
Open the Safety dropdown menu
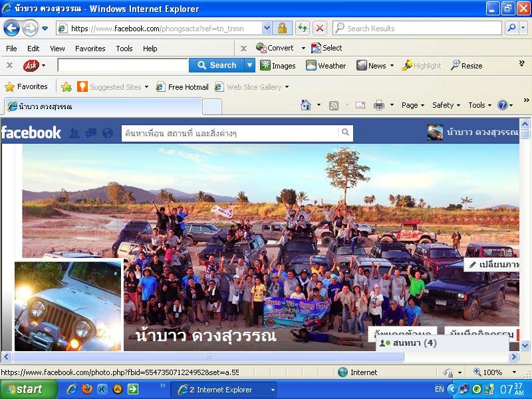click(x=446, y=105)
